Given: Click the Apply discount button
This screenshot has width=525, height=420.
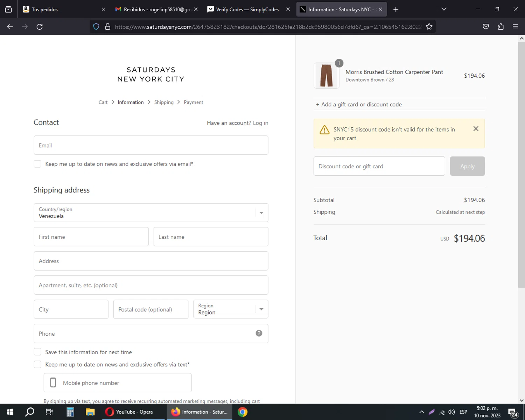Looking at the screenshot, I should (x=467, y=166).
